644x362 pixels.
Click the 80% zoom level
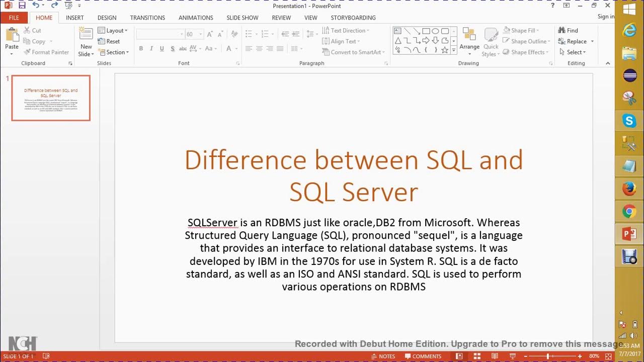594,356
